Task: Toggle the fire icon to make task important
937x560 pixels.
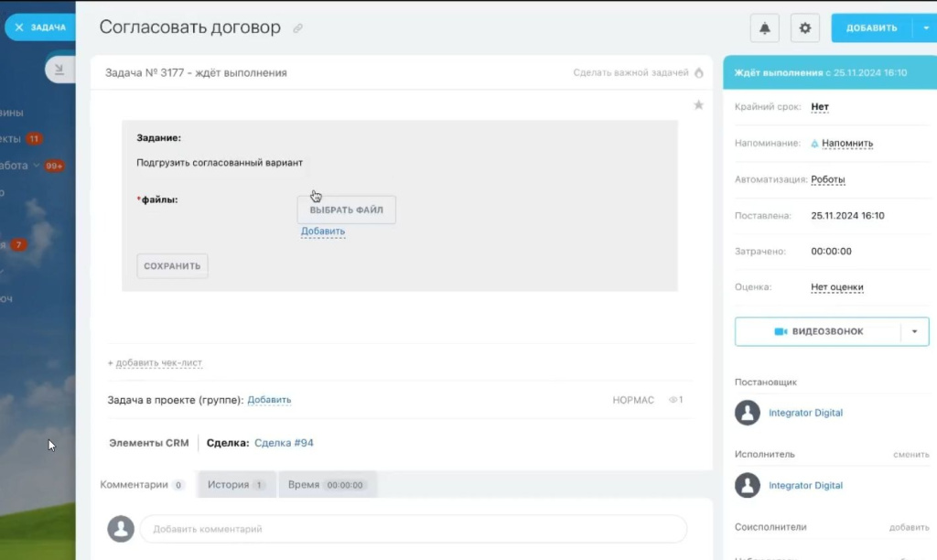Action: pos(699,72)
